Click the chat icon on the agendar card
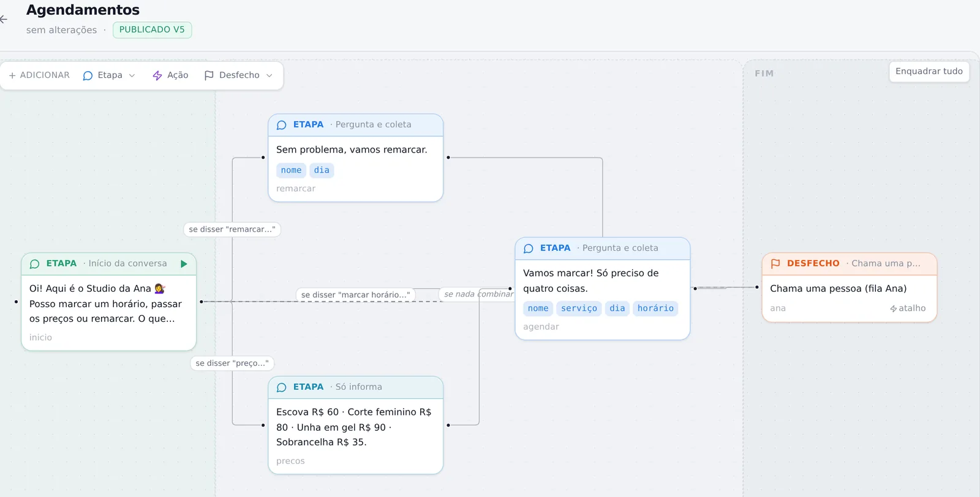The width and height of the screenshot is (980, 497). pos(529,248)
